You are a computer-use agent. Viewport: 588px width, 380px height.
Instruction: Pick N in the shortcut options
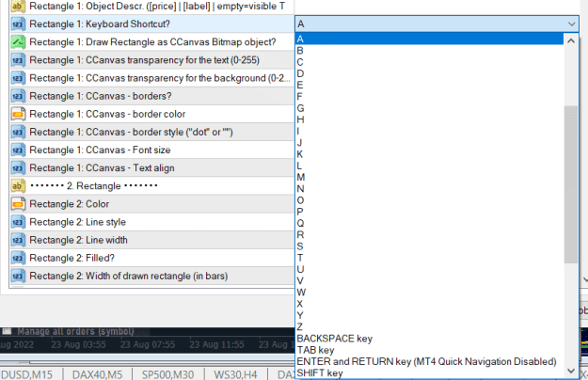coord(429,189)
